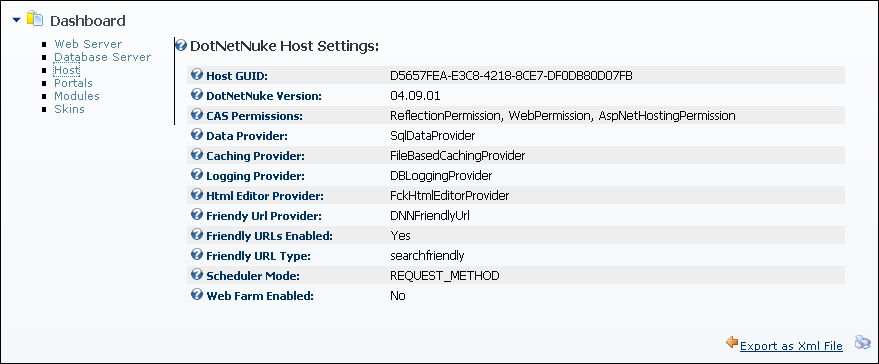Show help for CAS Permissions
Image resolution: width=879 pixels, height=364 pixels.
point(197,115)
